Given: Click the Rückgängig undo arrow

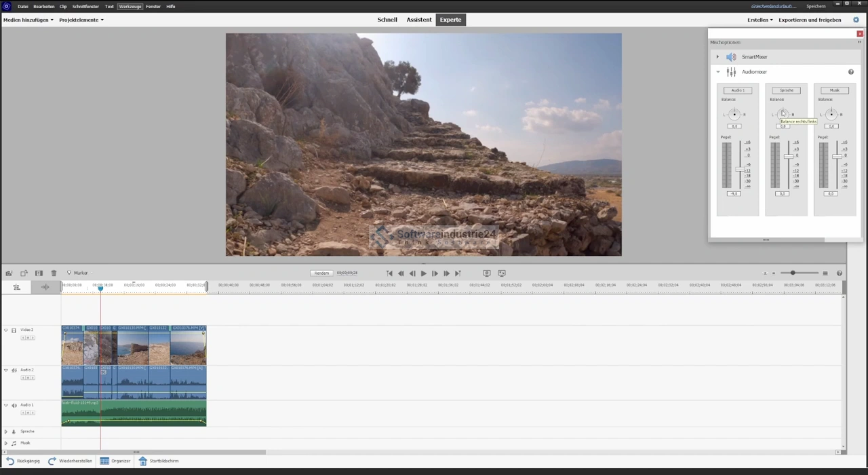Looking at the screenshot, I should click(x=10, y=461).
